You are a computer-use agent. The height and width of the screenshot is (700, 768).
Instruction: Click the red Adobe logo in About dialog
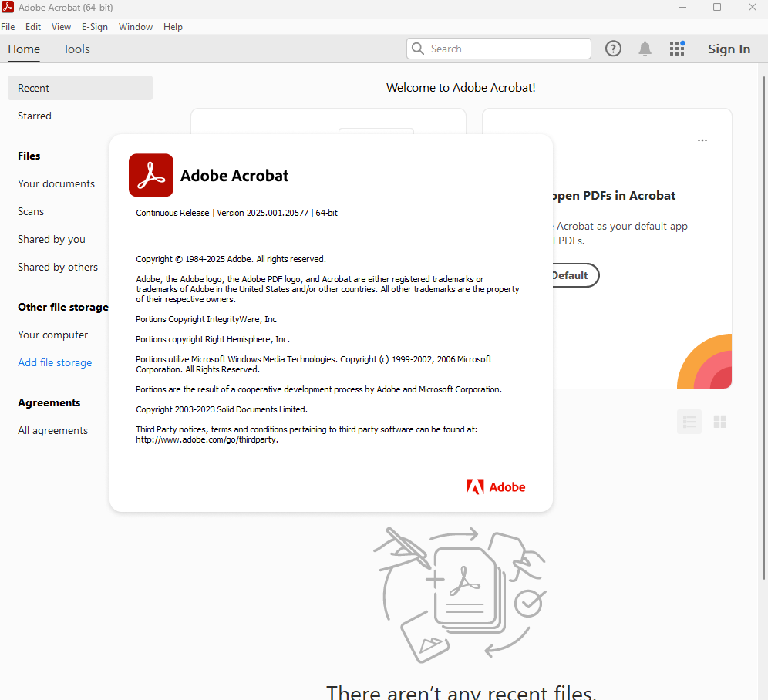(496, 486)
